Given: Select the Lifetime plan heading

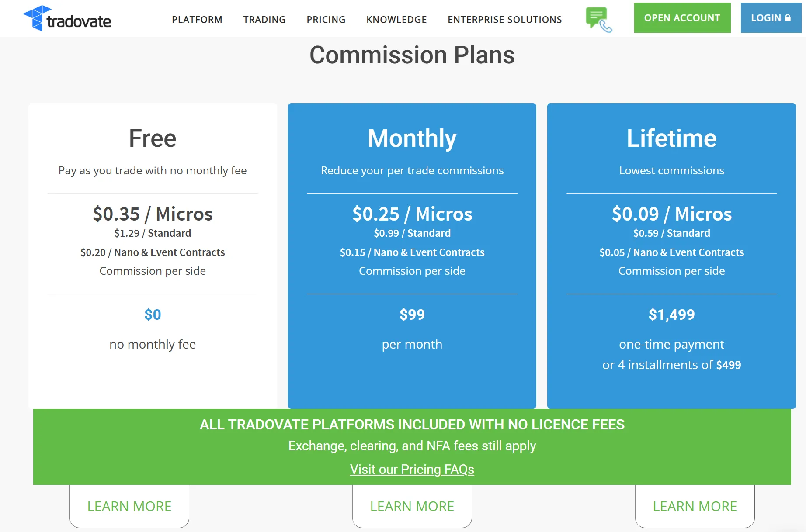Looking at the screenshot, I should click(672, 138).
